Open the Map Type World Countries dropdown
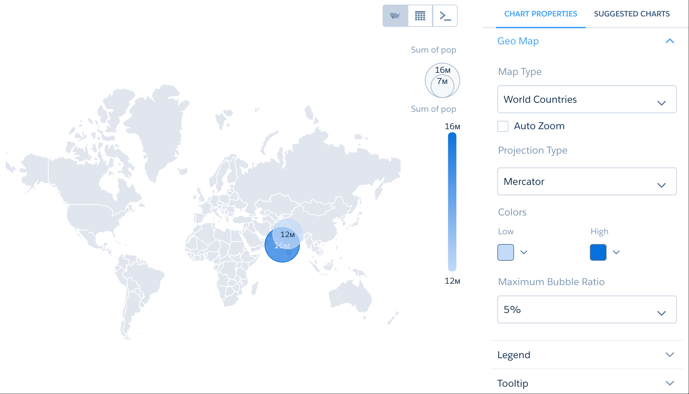 (x=587, y=99)
